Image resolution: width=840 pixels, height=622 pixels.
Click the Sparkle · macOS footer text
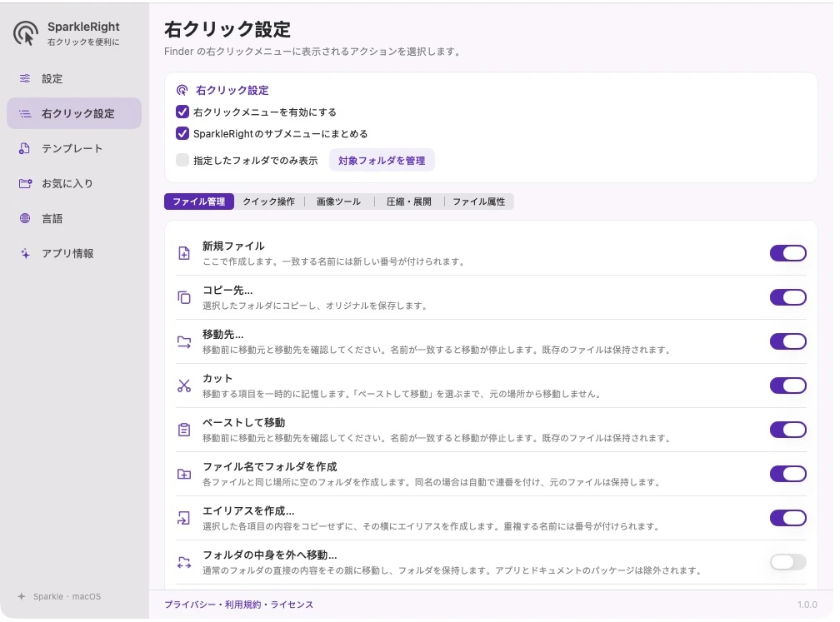click(67, 596)
